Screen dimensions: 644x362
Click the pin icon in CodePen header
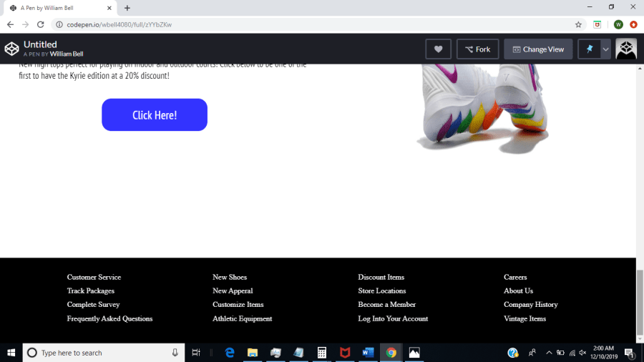[590, 49]
